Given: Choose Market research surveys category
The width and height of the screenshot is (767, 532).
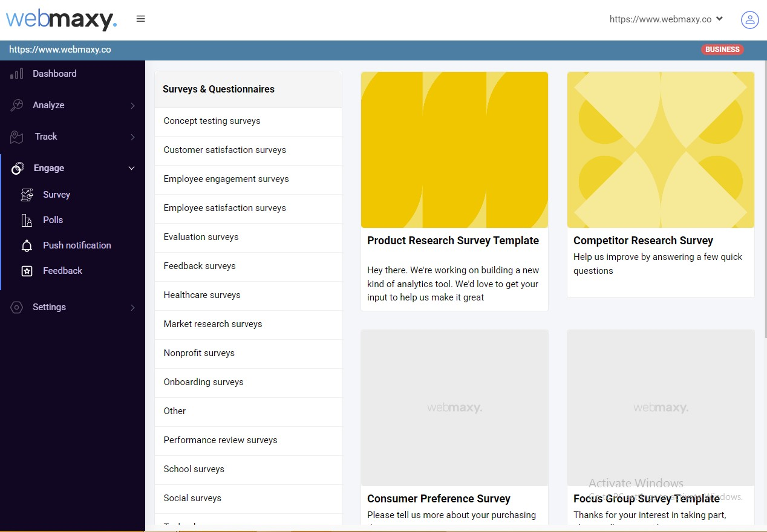Looking at the screenshot, I should (248, 325).
